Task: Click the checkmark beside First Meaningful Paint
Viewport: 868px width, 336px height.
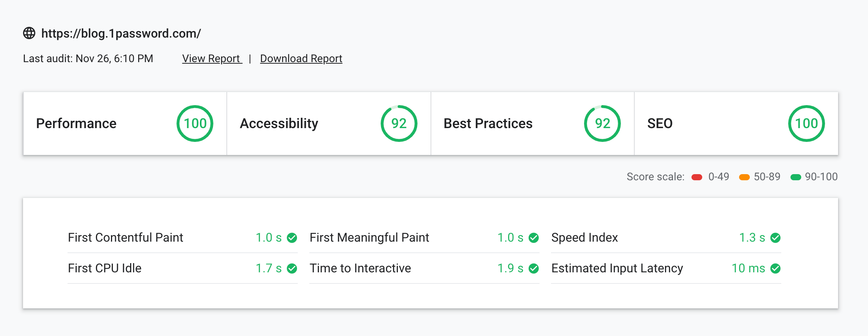Action: point(534,238)
